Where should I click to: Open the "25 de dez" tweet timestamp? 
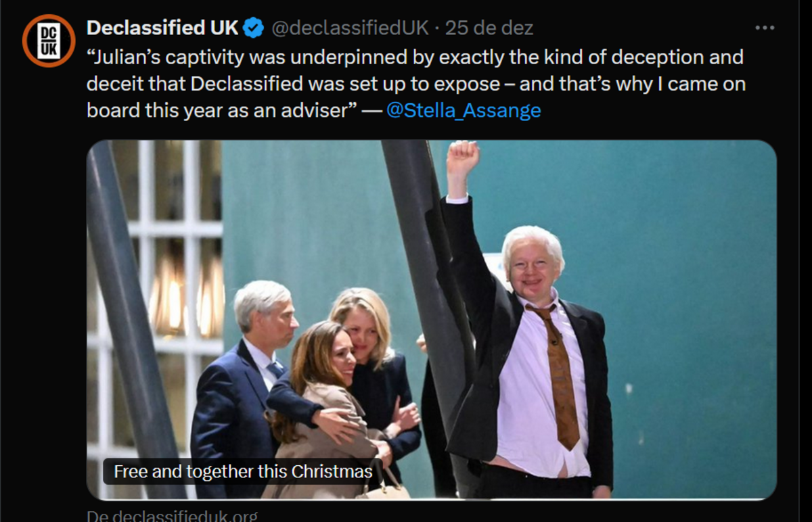[x=489, y=28]
